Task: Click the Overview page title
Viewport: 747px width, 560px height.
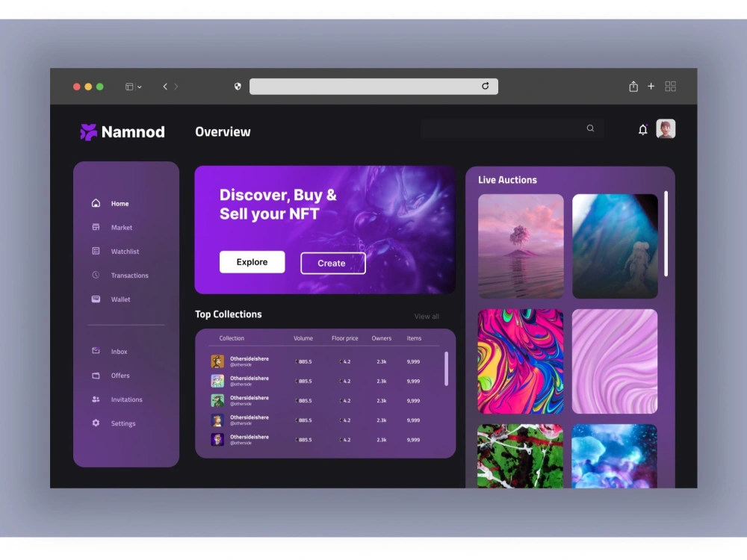Action: 223,132
